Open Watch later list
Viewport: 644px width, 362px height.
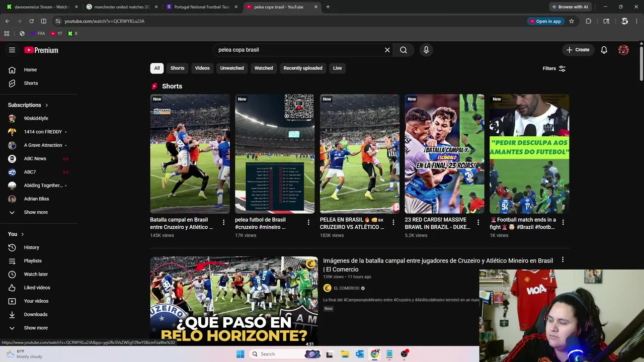tap(36, 274)
